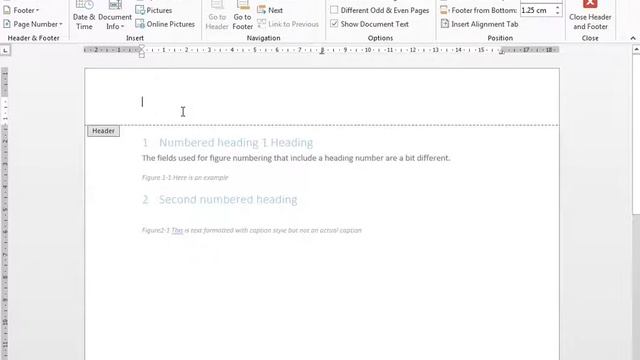The image size is (640, 360).
Task: Jump to Next section
Action: [x=270, y=10]
